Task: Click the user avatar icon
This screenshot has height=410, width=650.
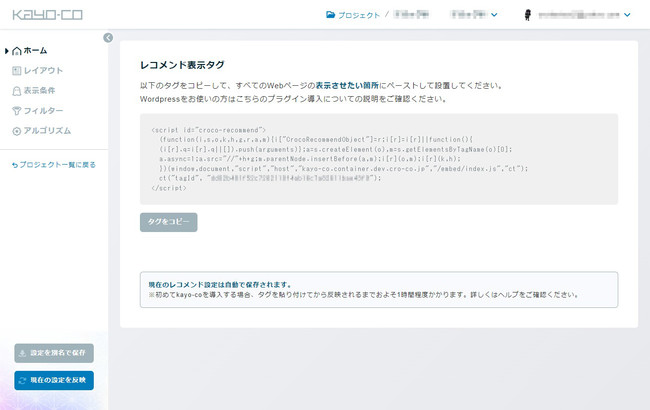Action: [x=529, y=15]
